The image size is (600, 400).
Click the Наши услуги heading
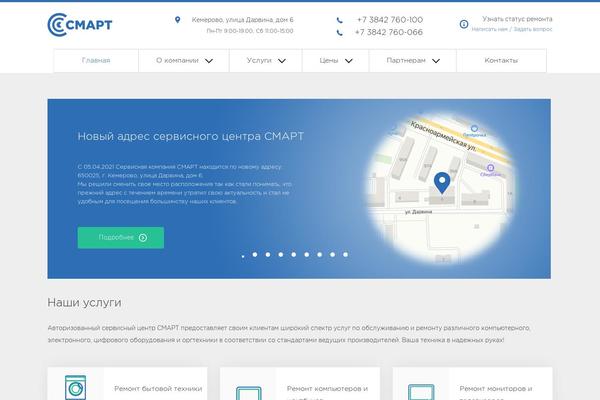pos(84,303)
